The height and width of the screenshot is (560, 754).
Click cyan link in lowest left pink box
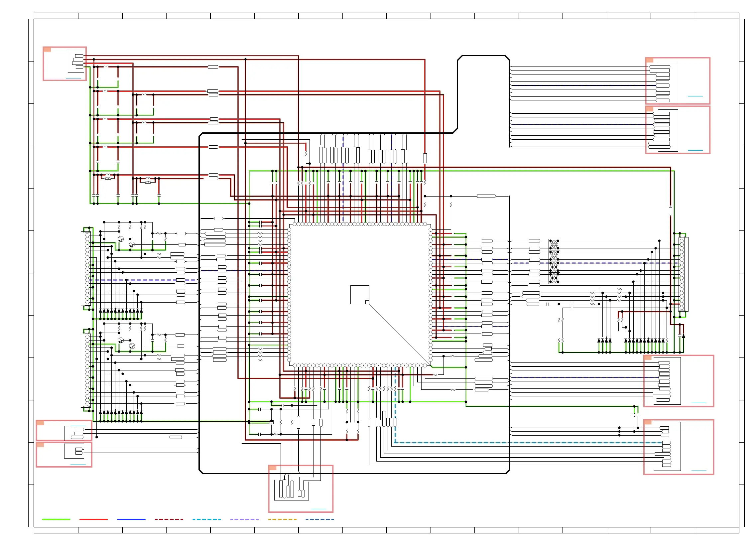coord(78,465)
